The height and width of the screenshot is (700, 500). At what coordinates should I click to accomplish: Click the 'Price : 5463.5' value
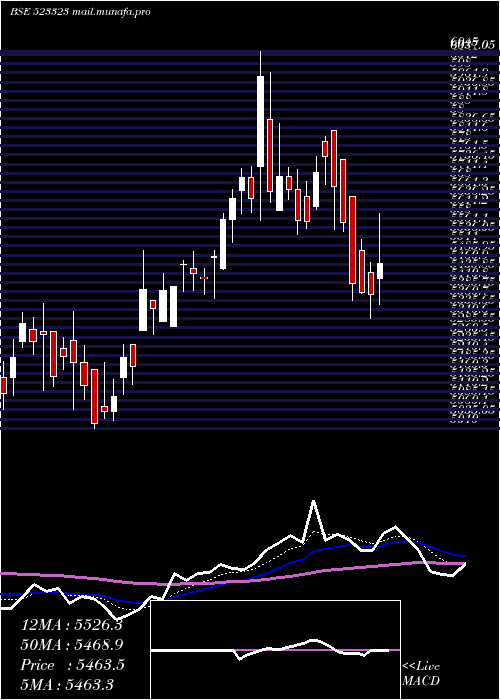click(x=72, y=665)
